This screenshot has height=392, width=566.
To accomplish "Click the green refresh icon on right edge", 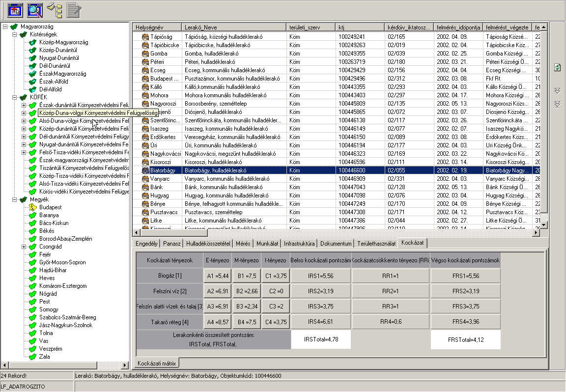I will pyautogui.click(x=557, y=67).
